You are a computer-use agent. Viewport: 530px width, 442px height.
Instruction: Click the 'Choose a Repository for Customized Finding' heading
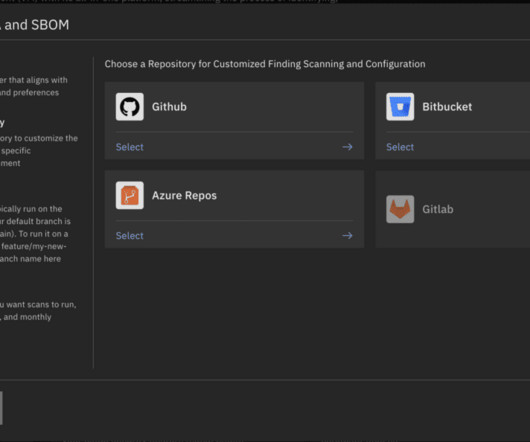265,64
